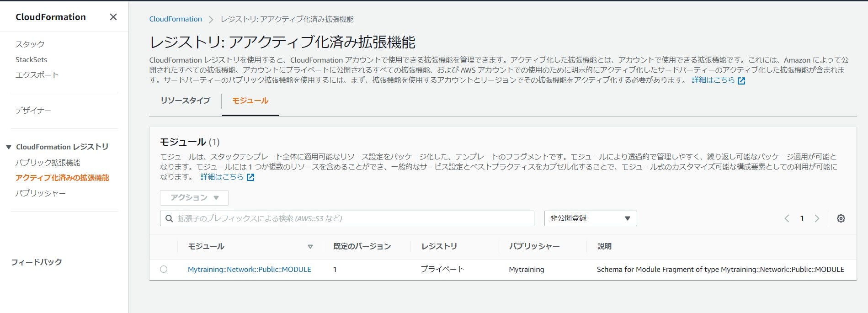Click the CloudFormation breadcrumb link
Viewport: 868px width, 313px height.
pos(176,19)
